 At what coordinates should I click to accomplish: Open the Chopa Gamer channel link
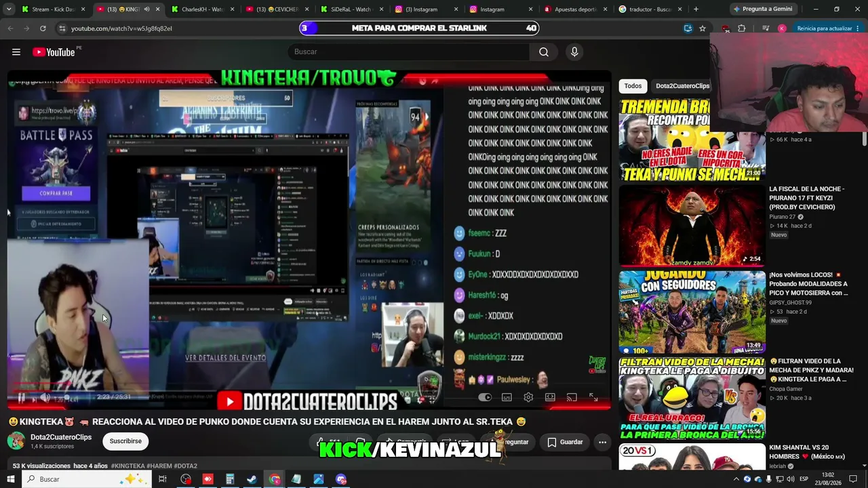(x=786, y=389)
